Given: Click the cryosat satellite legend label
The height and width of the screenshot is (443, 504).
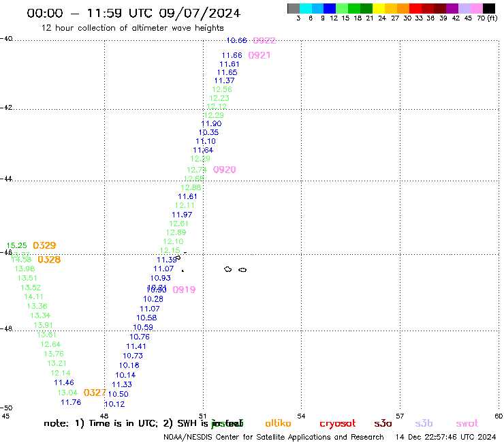Looking at the screenshot, I should [x=338, y=423].
